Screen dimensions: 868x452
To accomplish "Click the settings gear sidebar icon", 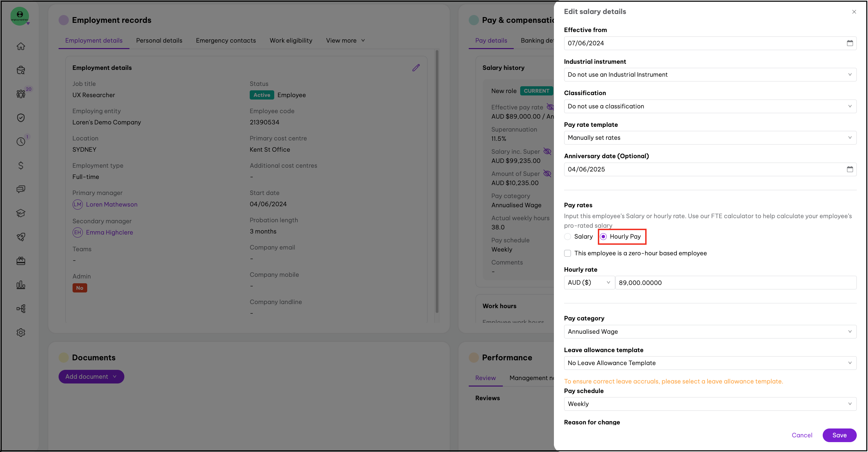I will coord(21,333).
